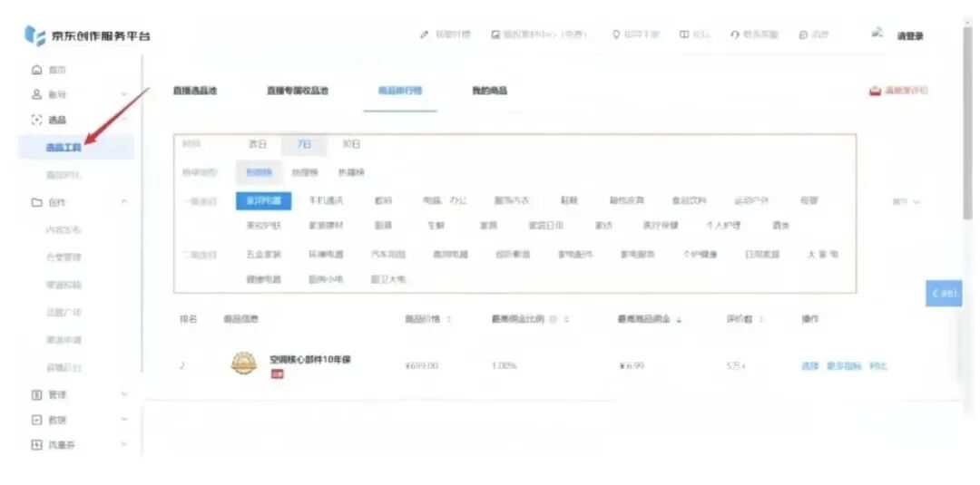The width and height of the screenshot is (980, 485).
Task: Click the headset support icon in top bar
Action: 734,35
